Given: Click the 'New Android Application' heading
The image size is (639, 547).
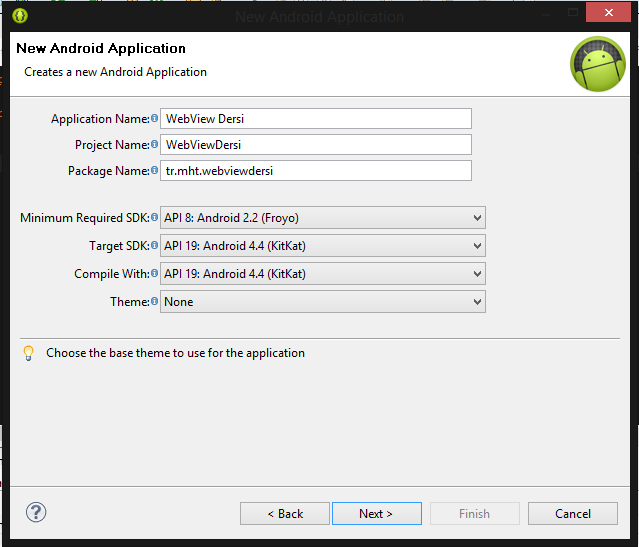Looking at the screenshot, I should pos(101,49).
